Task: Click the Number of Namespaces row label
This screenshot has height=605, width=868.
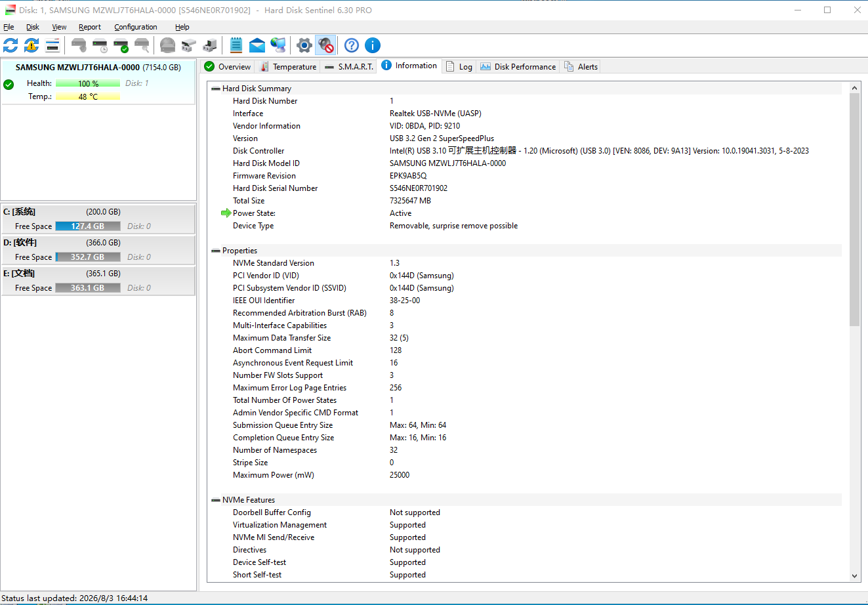Action: (x=275, y=450)
